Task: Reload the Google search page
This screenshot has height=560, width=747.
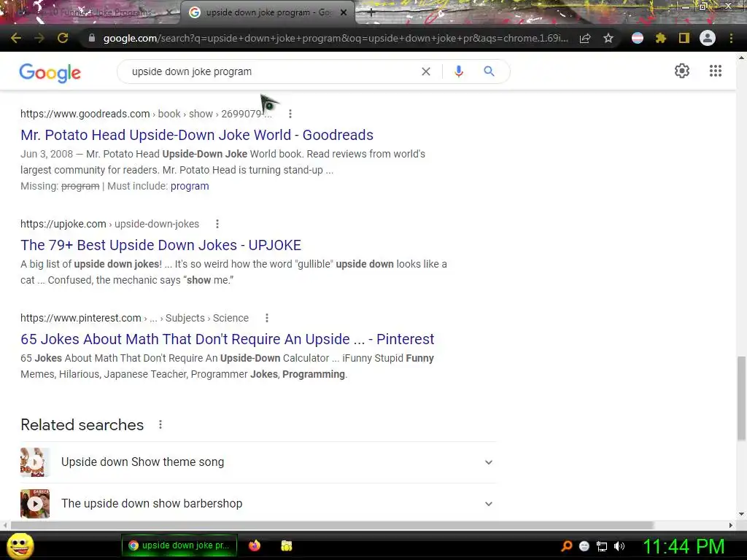Action: 63,38
